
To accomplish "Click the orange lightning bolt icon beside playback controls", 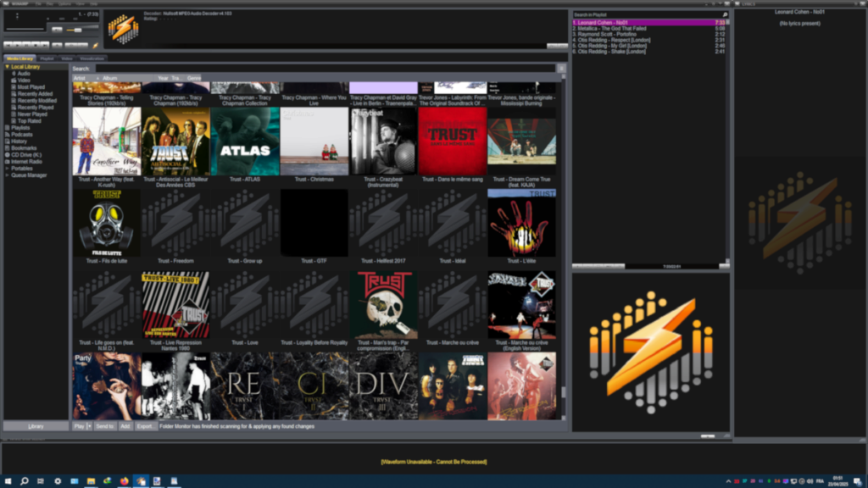I will pyautogui.click(x=95, y=46).
